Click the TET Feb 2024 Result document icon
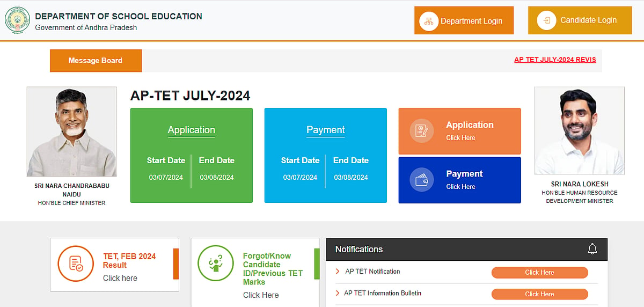Image resolution: width=644 pixels, height=307 pixels. 76,264
